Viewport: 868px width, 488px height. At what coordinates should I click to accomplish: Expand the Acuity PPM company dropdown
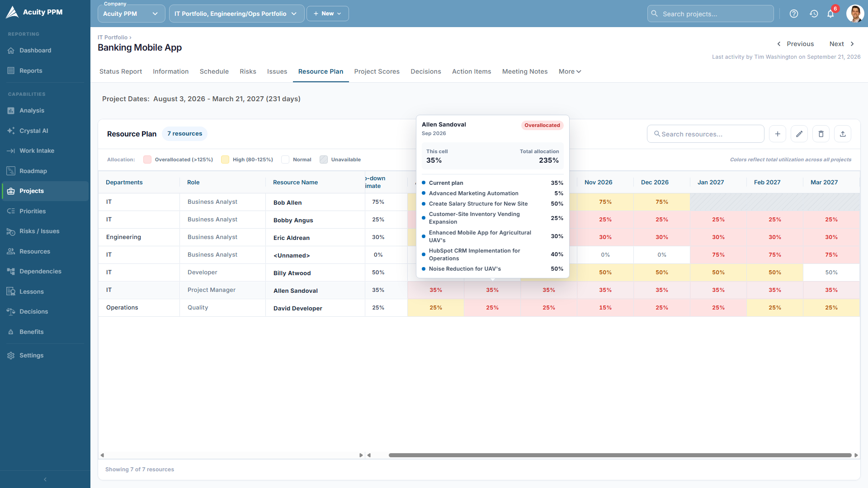pos(131,14)
